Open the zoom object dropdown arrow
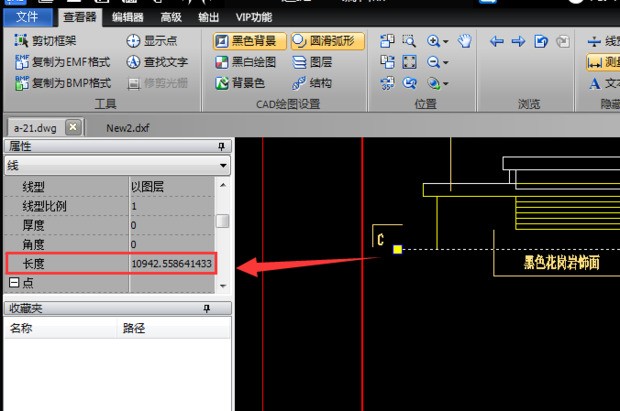This screenshot has width=620, height=411. point(446,84)
